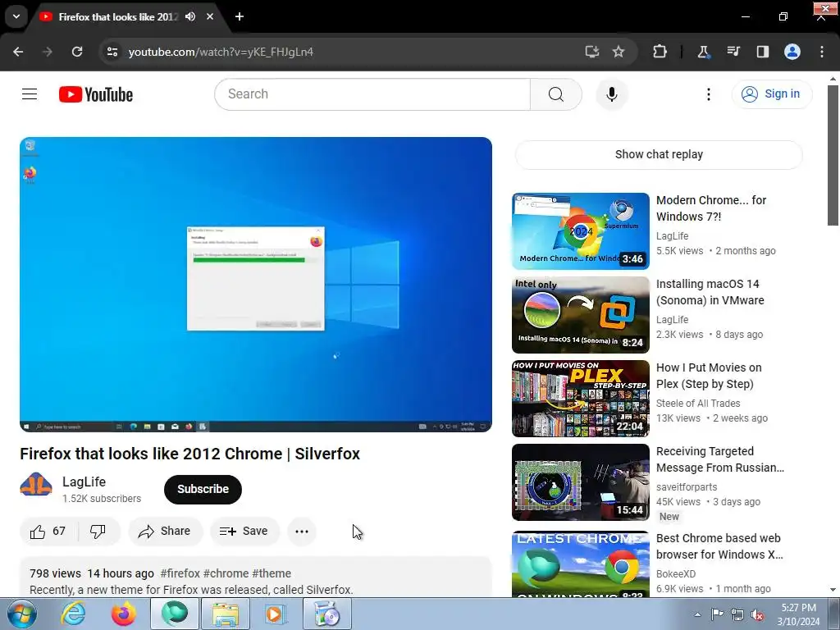Open the Extensions puzzle icon

coord(660,52)
